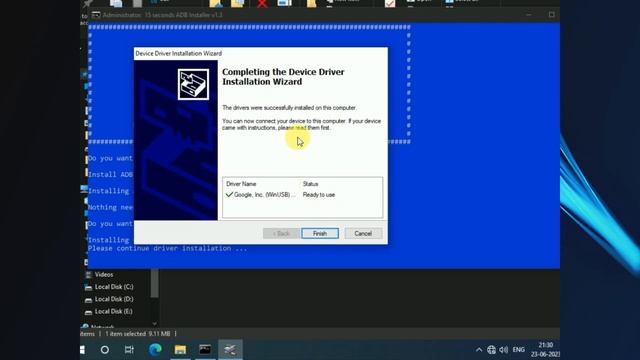
Task: Click the Local Disk (C:) drive icon
Action: [88, 287]
